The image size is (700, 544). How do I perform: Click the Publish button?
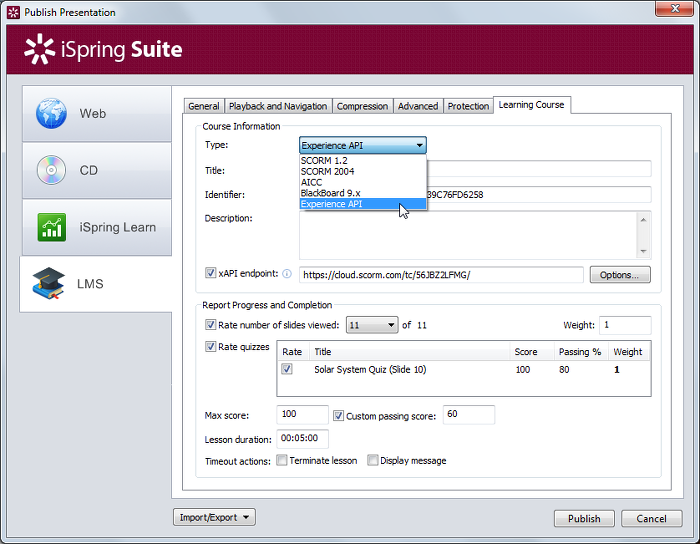click(x=584, y=518)
